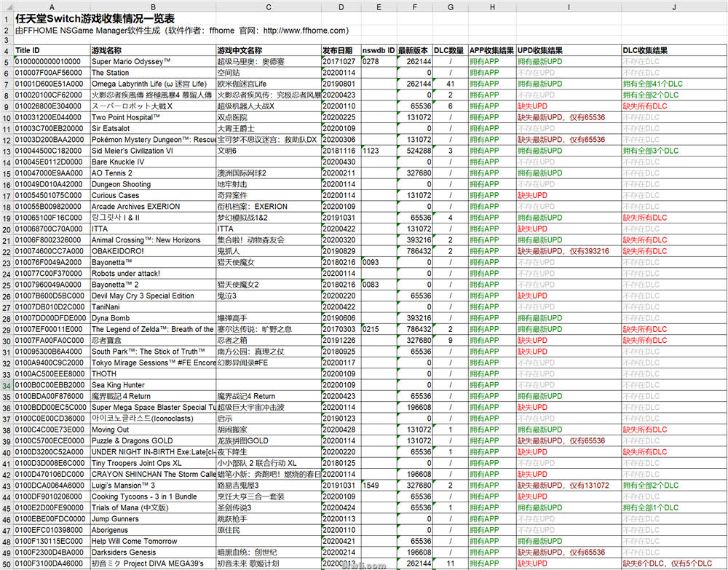728x570 pixels.
Task: Click the Arcade Archives EXERION cell
Action: (x=153, y=207)
